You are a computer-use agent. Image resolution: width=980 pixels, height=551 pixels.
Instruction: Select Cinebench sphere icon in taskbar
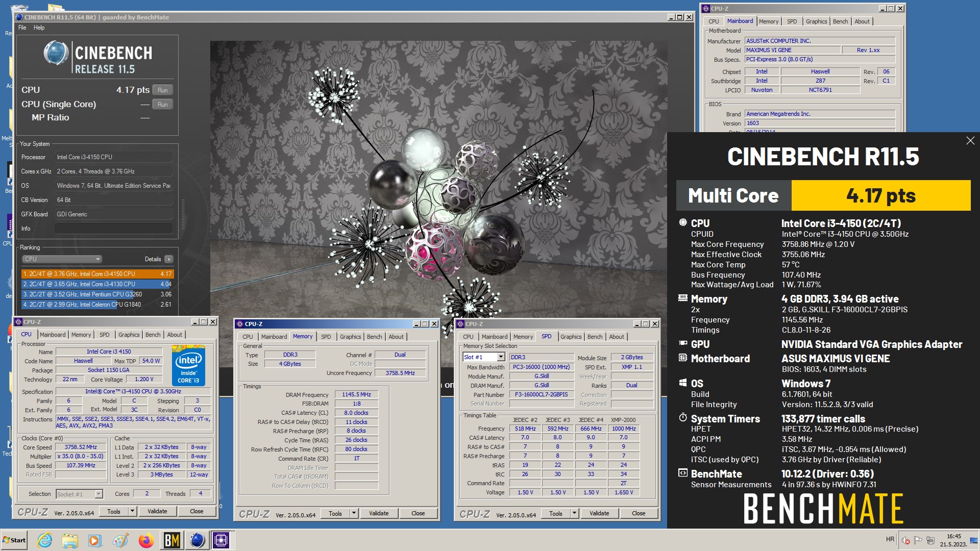[197, 540]
